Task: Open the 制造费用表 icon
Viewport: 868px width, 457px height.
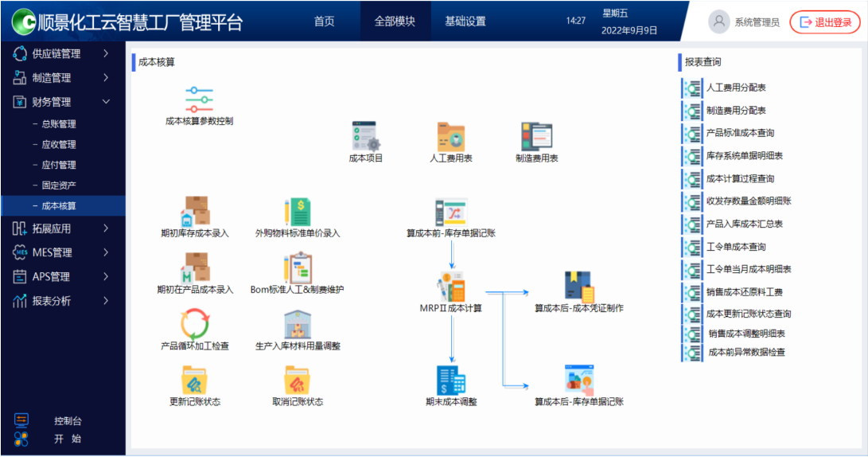Action: 536,137
